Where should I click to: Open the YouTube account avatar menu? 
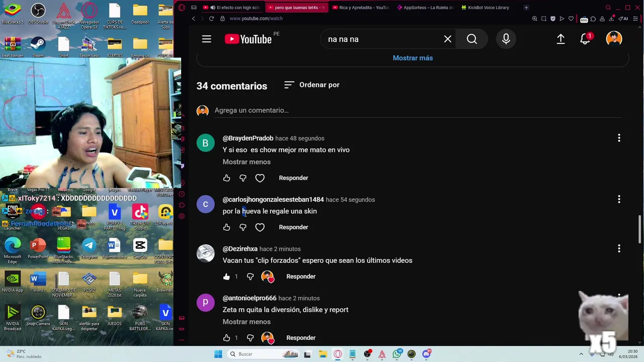pyautogui.click(x=614, y=39)
